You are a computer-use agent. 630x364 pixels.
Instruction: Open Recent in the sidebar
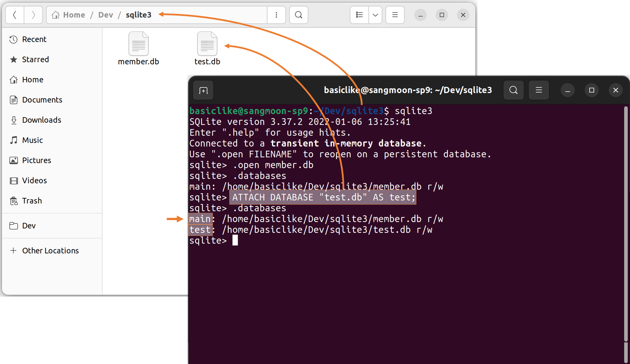34,39
